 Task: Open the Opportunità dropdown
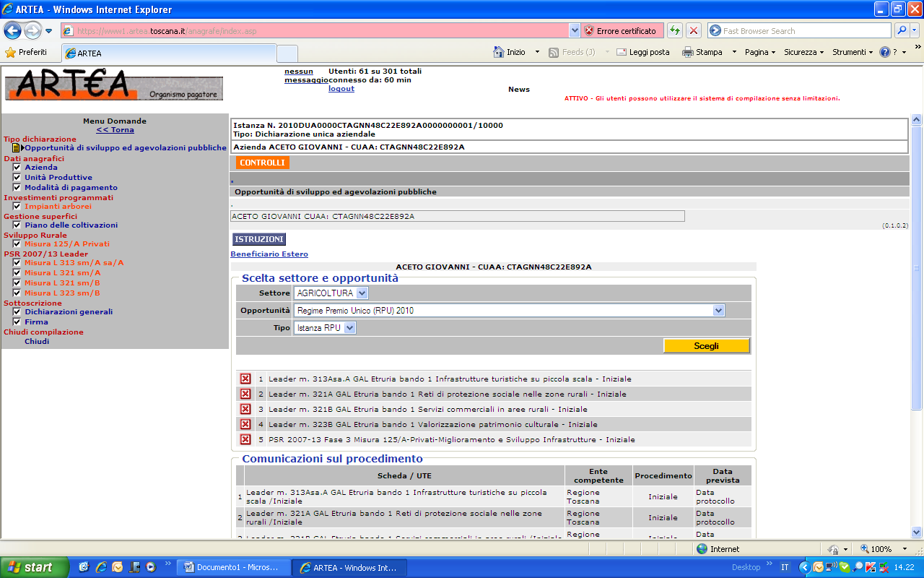(509, 310)
